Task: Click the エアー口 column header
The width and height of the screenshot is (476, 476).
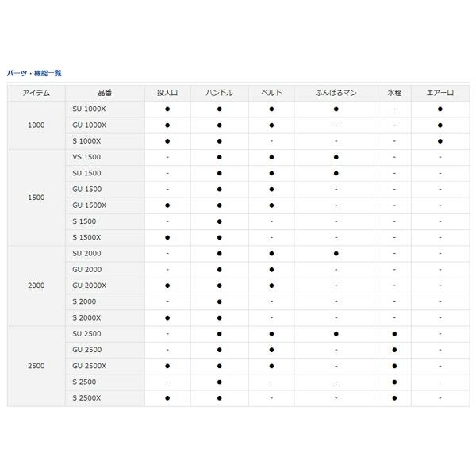Action: click(x=440, y=93)
